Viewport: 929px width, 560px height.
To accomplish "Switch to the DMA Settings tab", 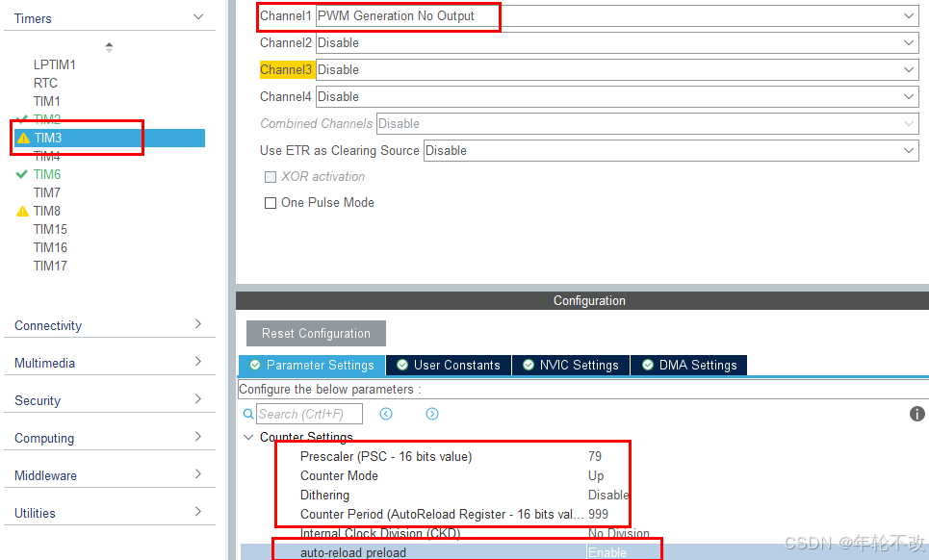I will click(x=688, y=366).
